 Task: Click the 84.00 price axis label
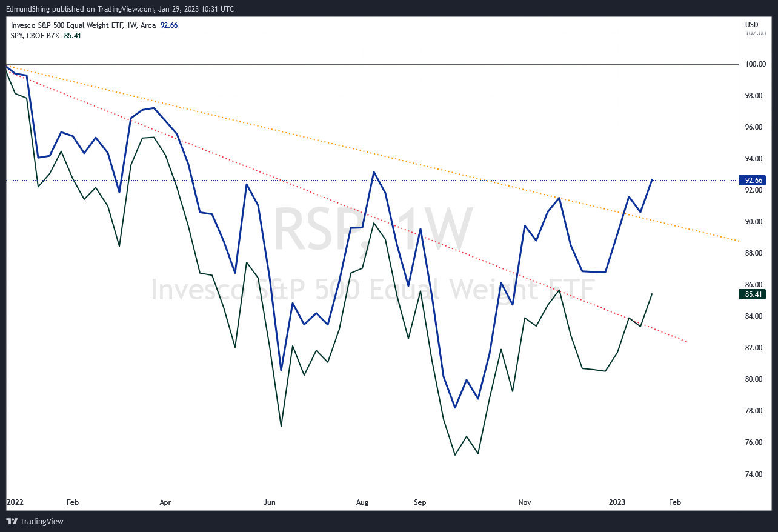pos(754,316)
